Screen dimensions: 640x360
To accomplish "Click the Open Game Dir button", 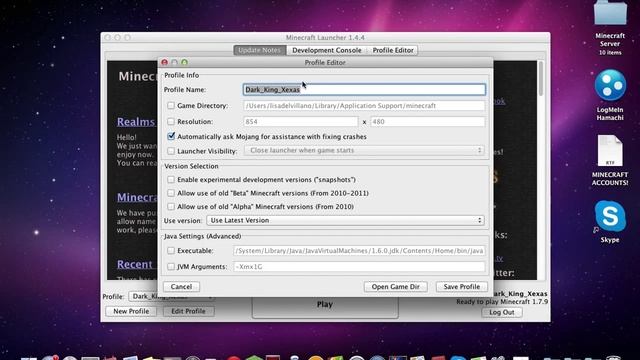I will (396, 287).
